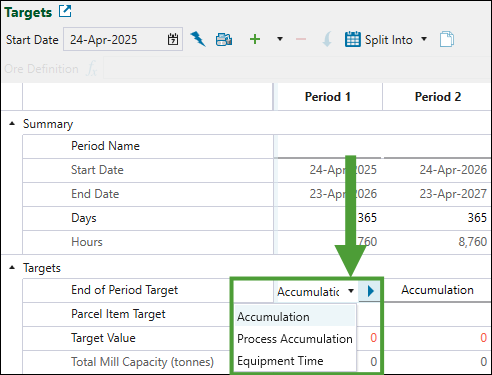Add a period with the green plus icon
This screenshot has width=492, height=375.
coord(255,39)
